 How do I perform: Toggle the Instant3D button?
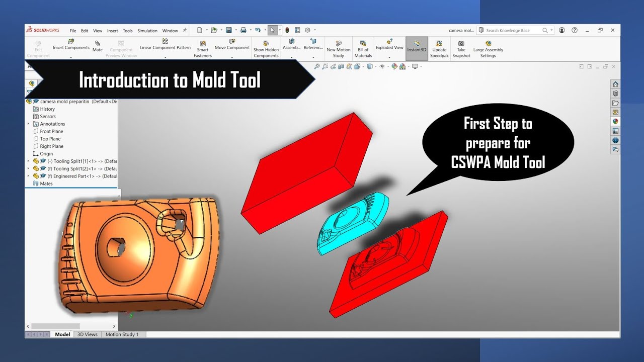click(x=417, y=48)
